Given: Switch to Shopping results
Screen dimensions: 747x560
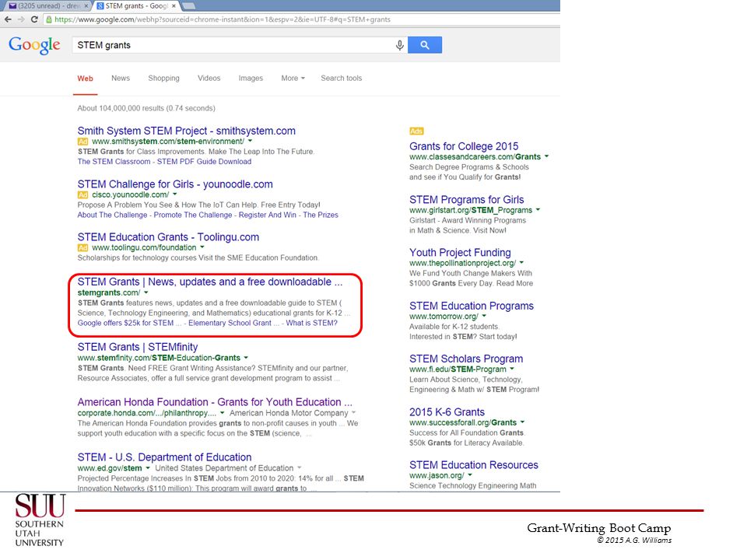Looking at the screenshot, I should point(163,78).
